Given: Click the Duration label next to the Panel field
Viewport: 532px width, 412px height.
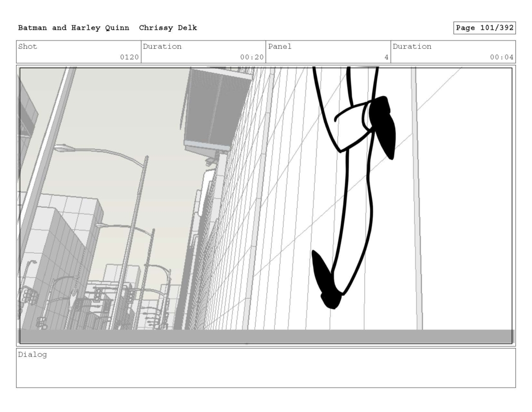Looking at the screenshot, I should click(412, 46).
